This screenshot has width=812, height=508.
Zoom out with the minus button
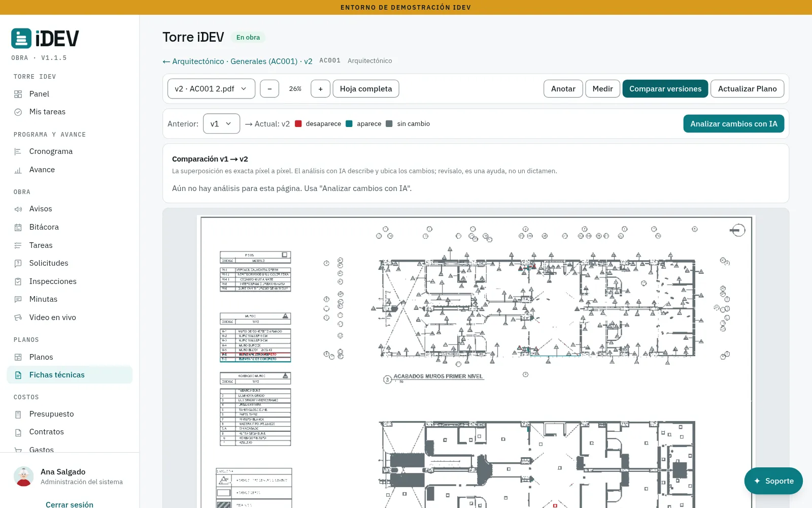tap(269, 89)
